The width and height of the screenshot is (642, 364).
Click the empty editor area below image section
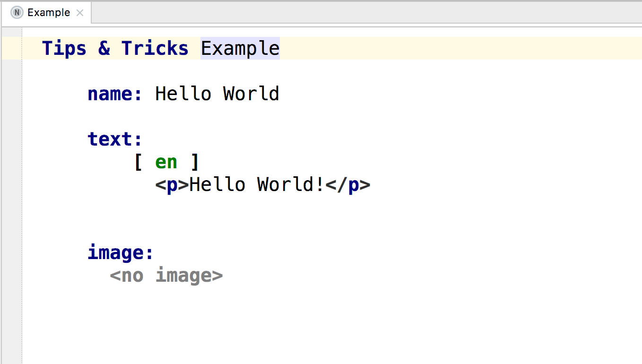(284, 321)
